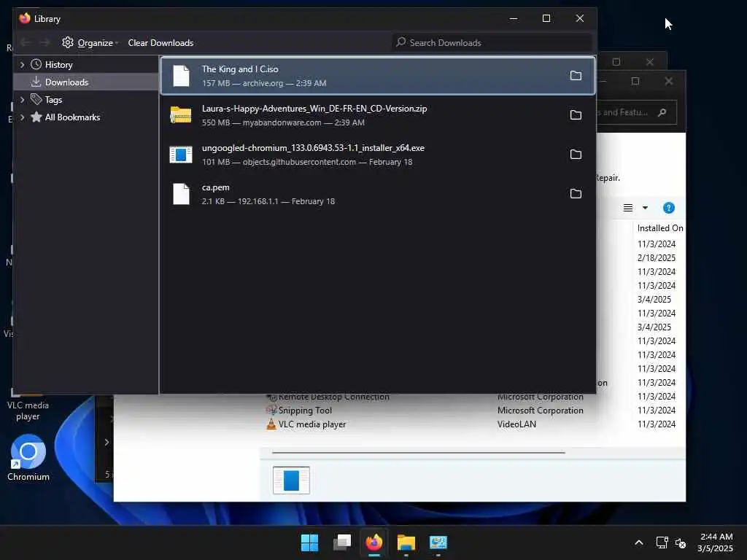Select Remote Desktop Connection in programs list
This screenshot has width=747, height=560.
(333, 397)
